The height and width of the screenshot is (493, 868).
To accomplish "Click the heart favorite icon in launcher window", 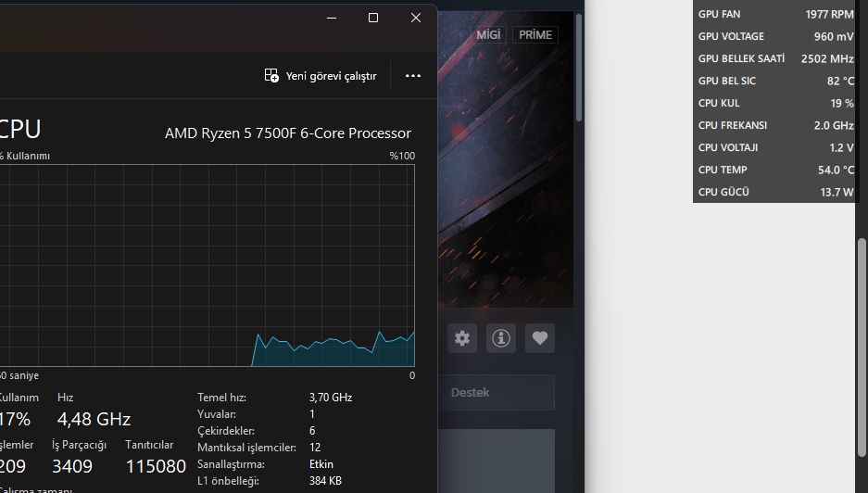I will pos(540,338).
